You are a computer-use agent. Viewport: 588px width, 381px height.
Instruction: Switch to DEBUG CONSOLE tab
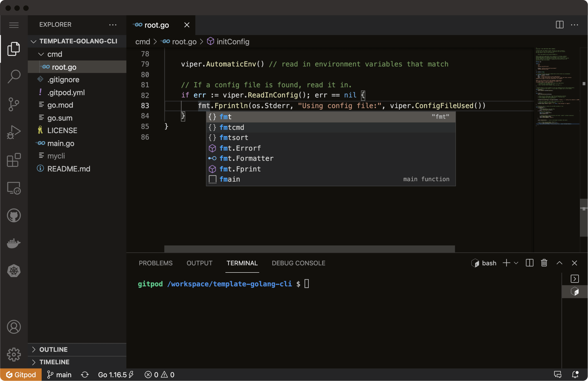click(x=298, y=263)
